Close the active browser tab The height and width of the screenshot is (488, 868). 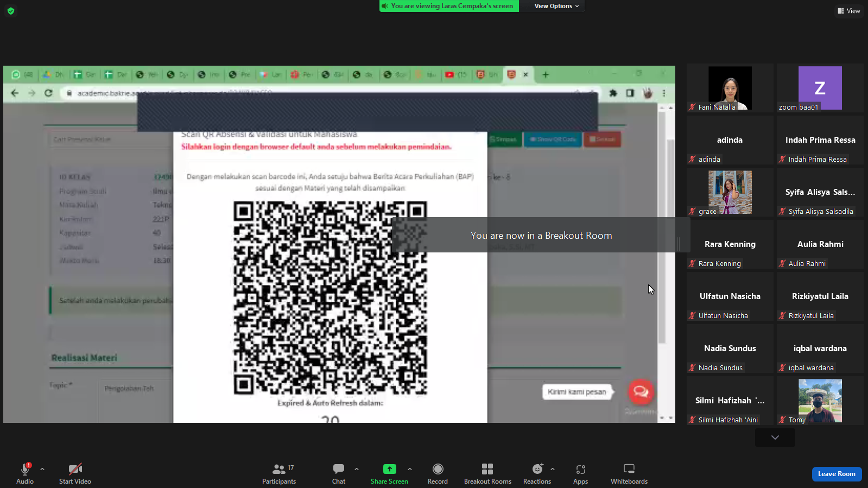point(525,74)
